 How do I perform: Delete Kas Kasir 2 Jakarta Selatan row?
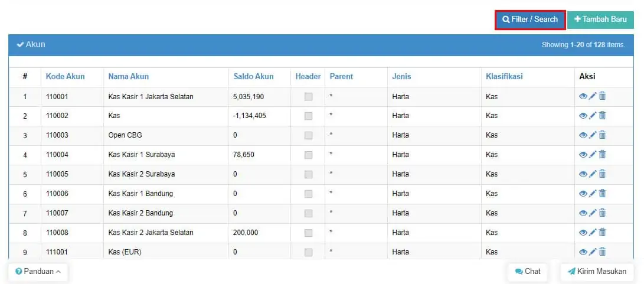tap(602, 232)
